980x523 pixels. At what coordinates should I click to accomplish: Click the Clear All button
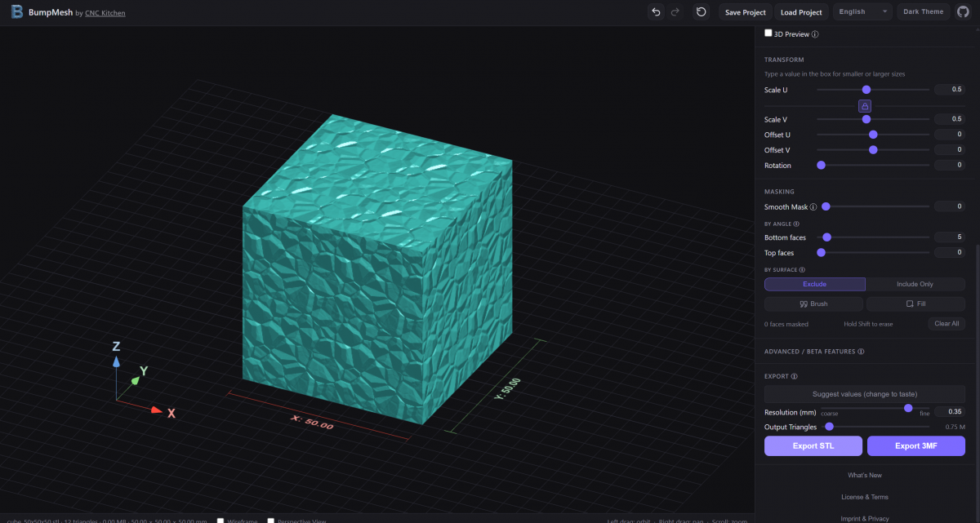point(947,324)
